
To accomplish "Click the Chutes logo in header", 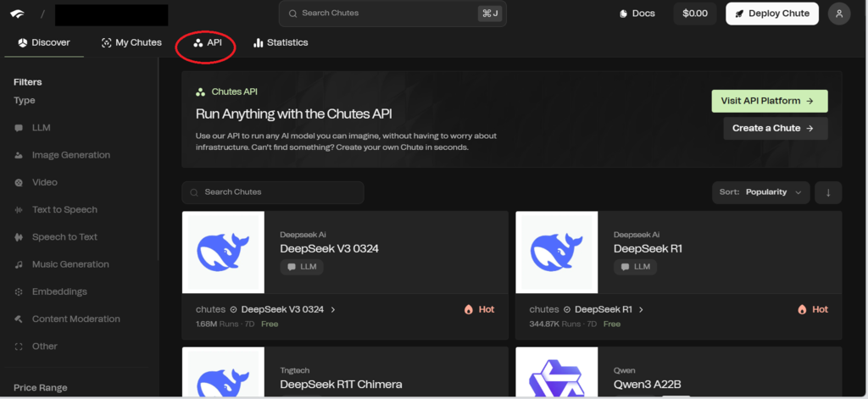I will click(x=17, y=14).
